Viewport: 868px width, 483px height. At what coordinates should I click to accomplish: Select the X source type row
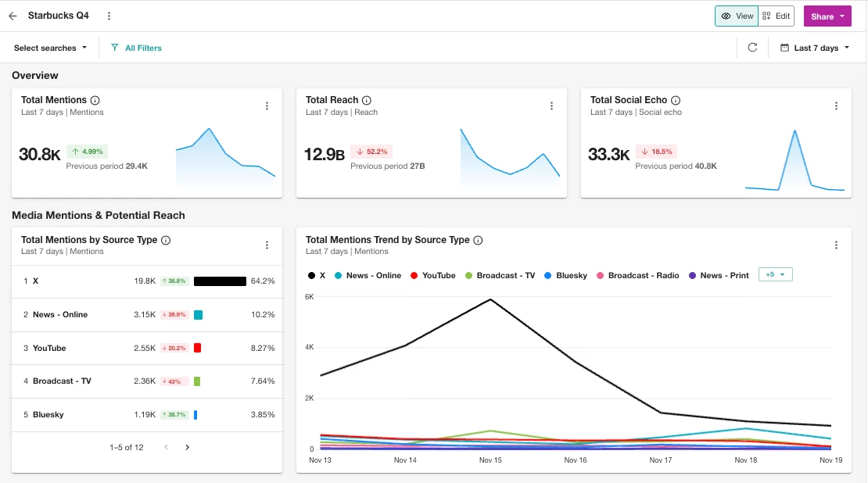(147, 281)
